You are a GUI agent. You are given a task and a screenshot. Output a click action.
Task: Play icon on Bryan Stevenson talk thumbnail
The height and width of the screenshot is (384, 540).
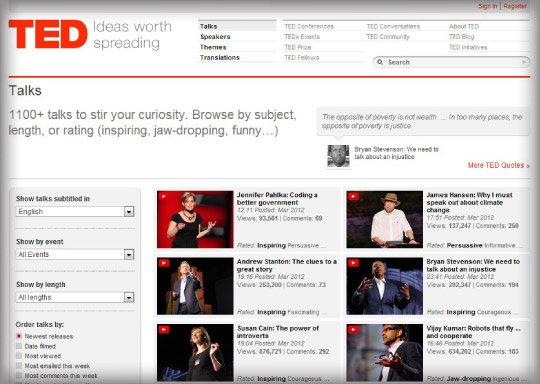point(353,263)
